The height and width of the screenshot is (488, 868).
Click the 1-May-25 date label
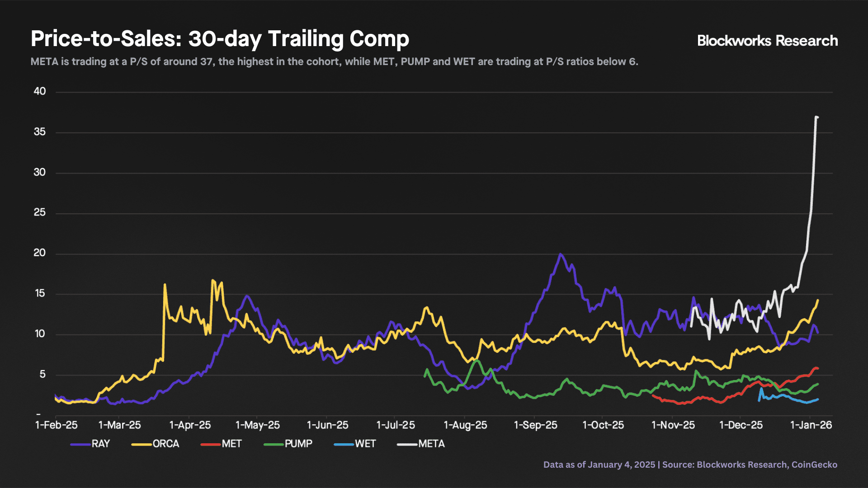pos(258,425)
